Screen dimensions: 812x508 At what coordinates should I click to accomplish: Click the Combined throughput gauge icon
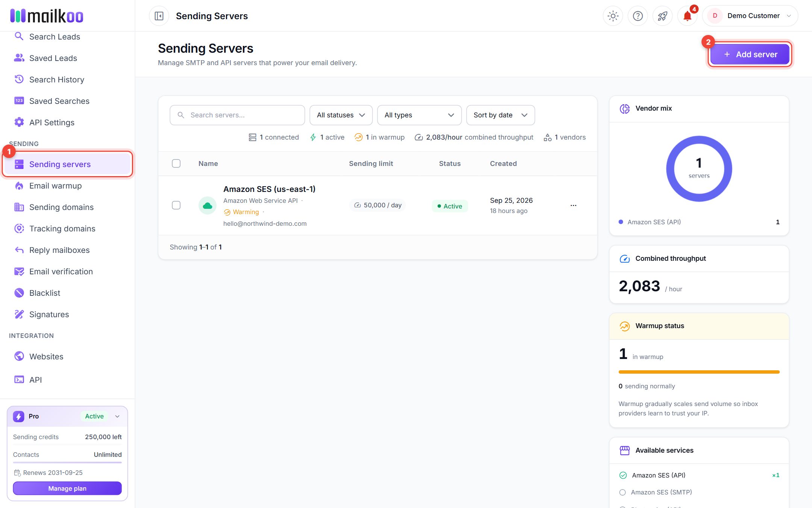(x=625, y=259)
